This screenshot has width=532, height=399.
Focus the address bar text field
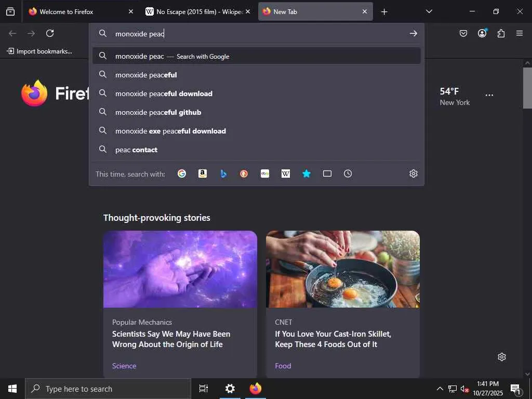258,34
